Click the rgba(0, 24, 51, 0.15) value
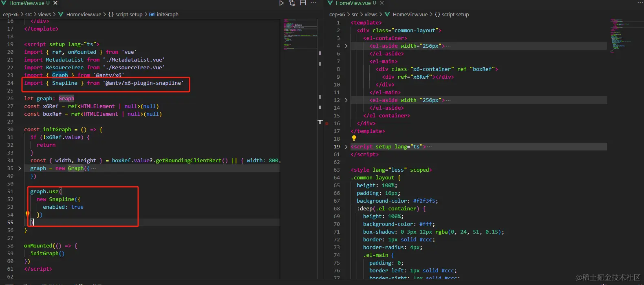The height and width of the screenshot is (285, 644). (468, 232)
